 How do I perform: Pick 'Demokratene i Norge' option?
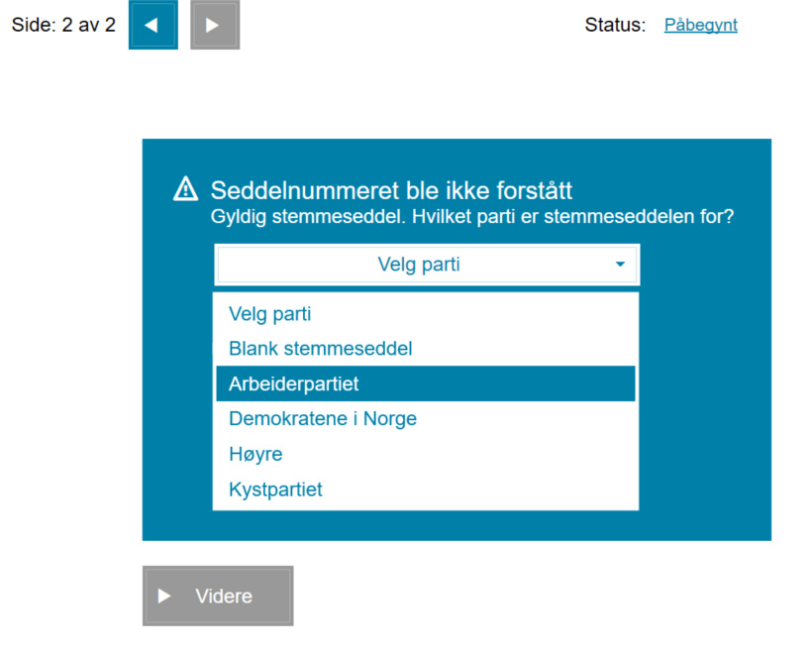(x=323, y=418)
